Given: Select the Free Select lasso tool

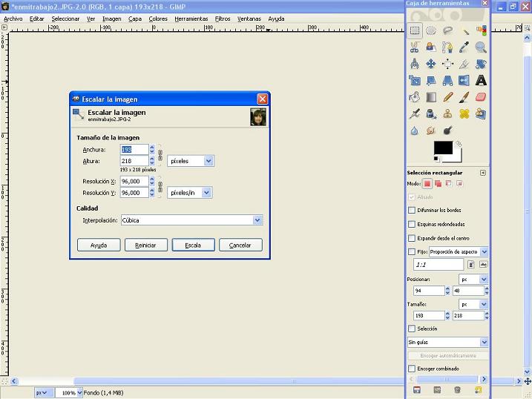Looking at the screenshot, I should point(447,30).
